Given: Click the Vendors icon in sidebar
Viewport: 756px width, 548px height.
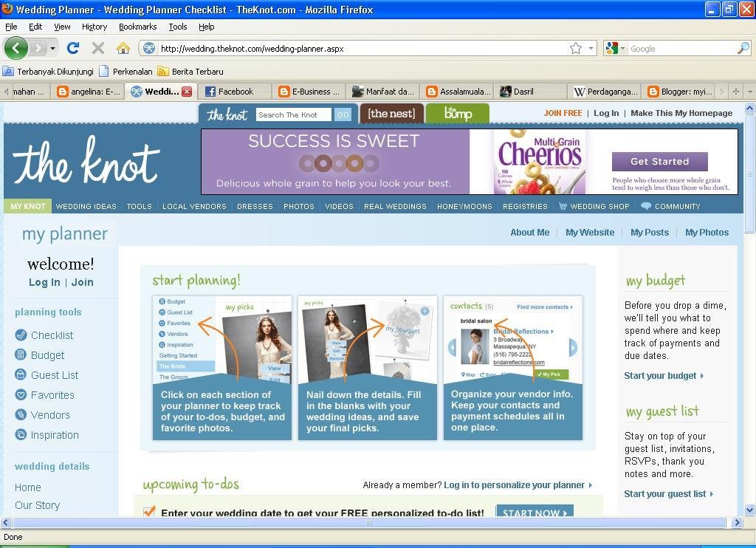Looking at the screenshot, I should tap(21, 415).
